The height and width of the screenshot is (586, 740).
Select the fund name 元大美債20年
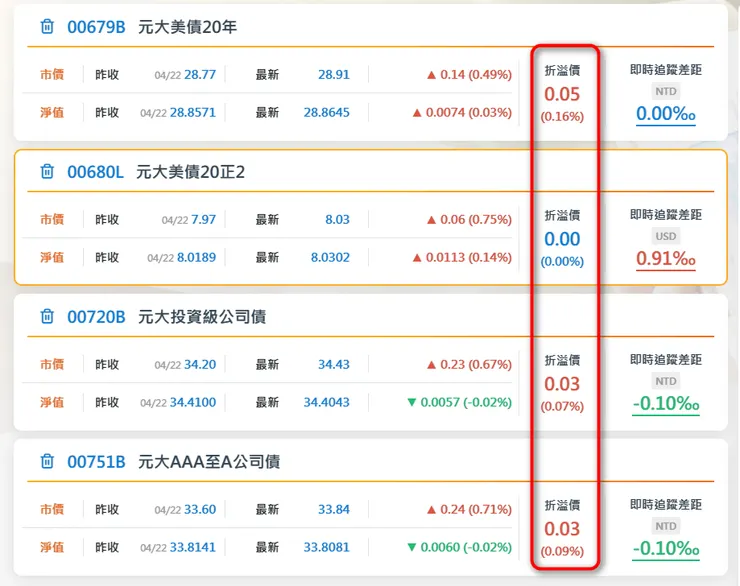[187, 27]
